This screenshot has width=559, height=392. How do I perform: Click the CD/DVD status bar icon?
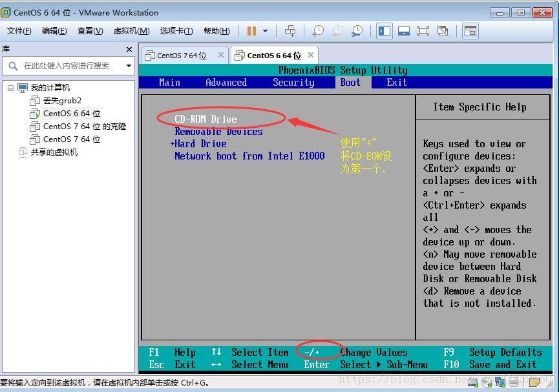[487, 383]
